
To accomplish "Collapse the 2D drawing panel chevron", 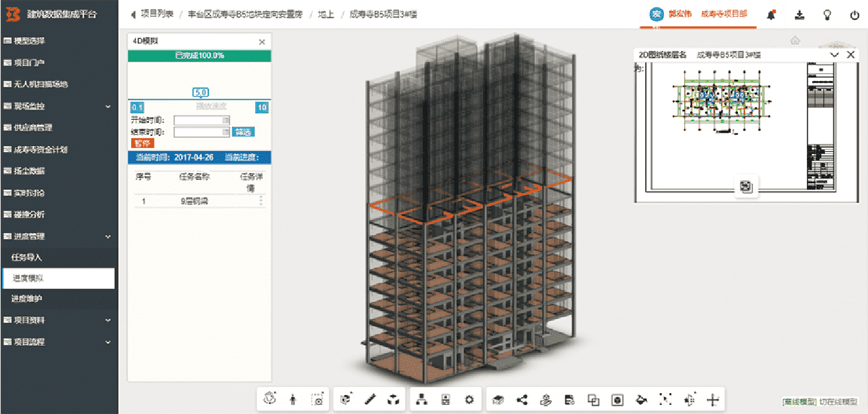I will (x=834, y=55).
